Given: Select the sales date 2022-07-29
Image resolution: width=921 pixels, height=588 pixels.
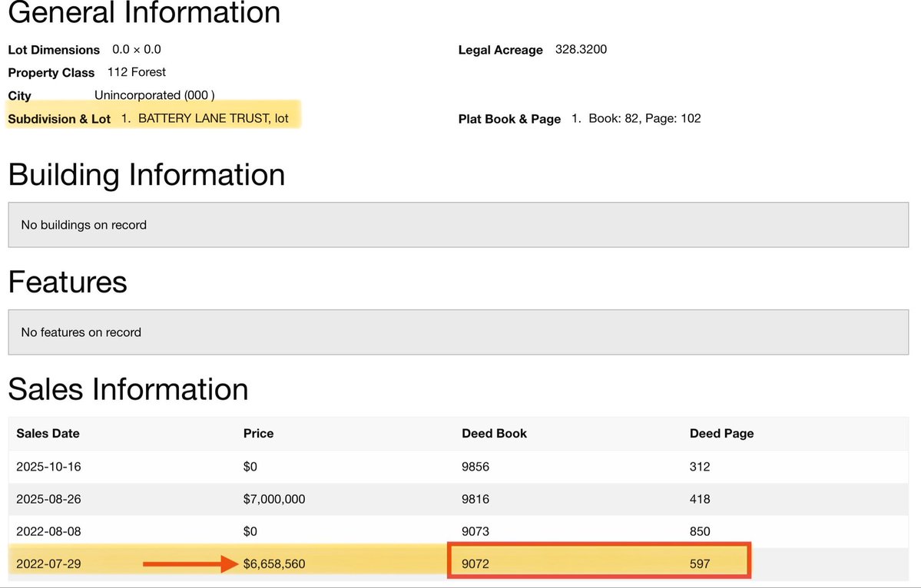Looking at the screenshot, I should [x=48, y=563].
